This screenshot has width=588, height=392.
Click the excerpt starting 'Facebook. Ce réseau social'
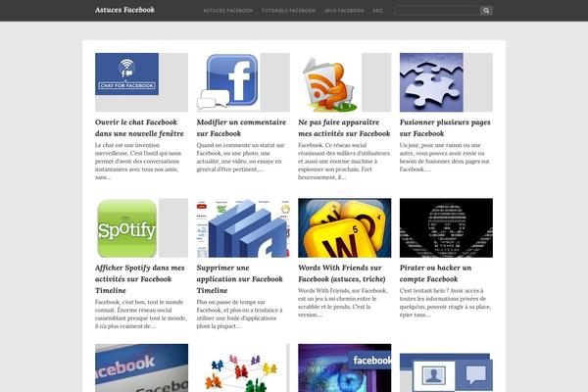[x=344, y=162]
